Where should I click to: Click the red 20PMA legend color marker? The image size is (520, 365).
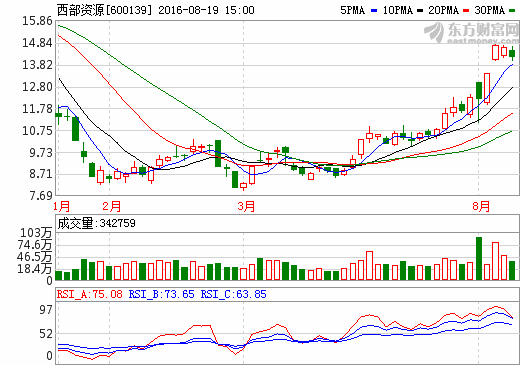(x=466, y=11)
